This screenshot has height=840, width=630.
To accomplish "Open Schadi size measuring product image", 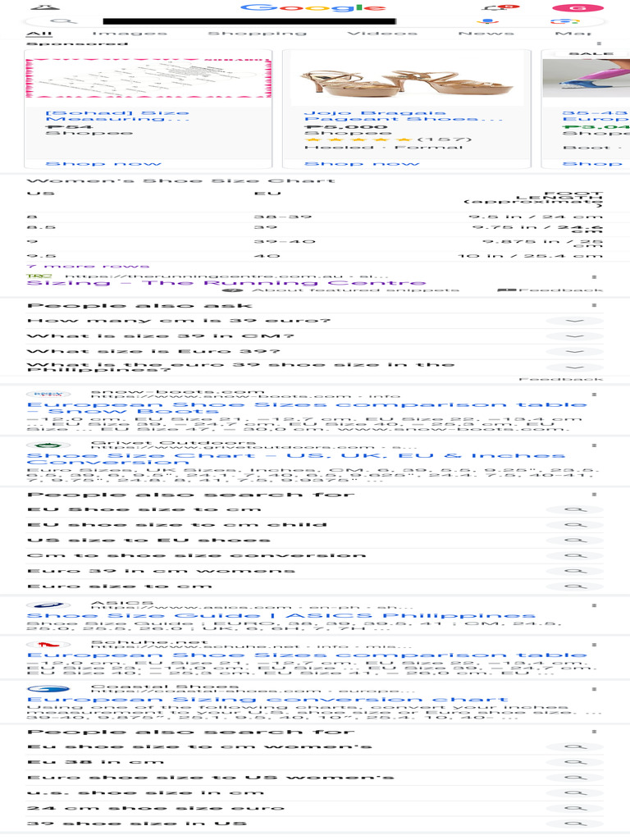I will 148,78.
